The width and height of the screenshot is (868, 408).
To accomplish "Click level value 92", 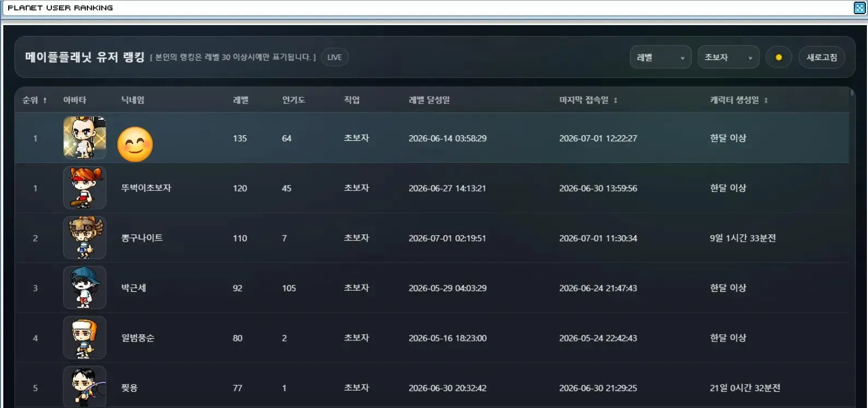I will pyautogui.click(x=237, y=288).
